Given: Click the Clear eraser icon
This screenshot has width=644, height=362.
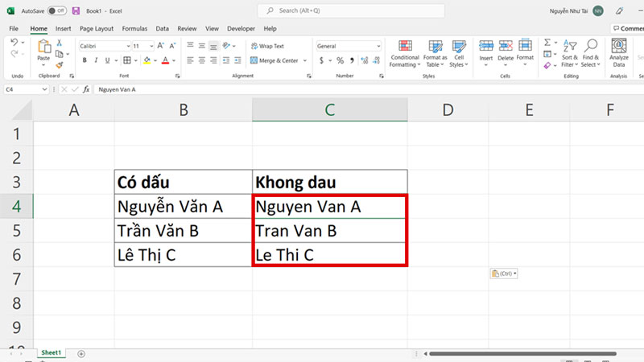Looking at the screenshot, I should 547,65.
